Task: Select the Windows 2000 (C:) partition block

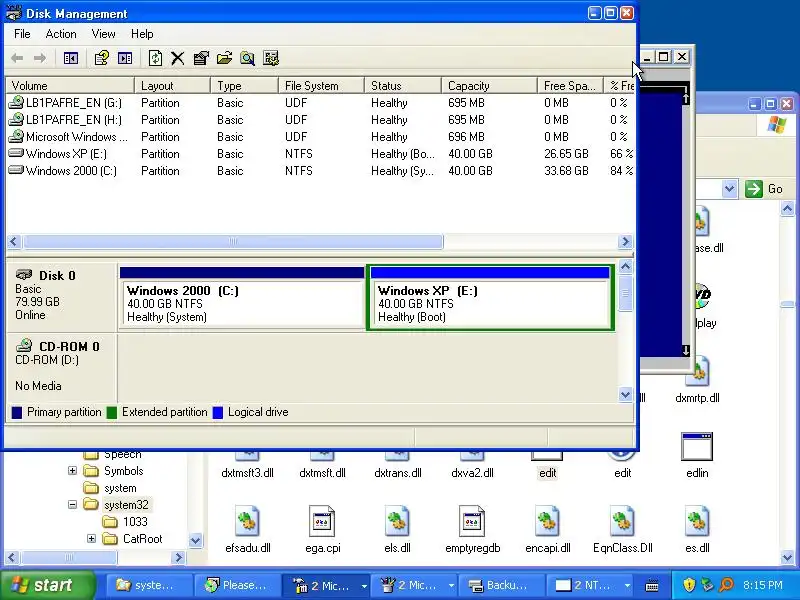Action: coord(242,298)
